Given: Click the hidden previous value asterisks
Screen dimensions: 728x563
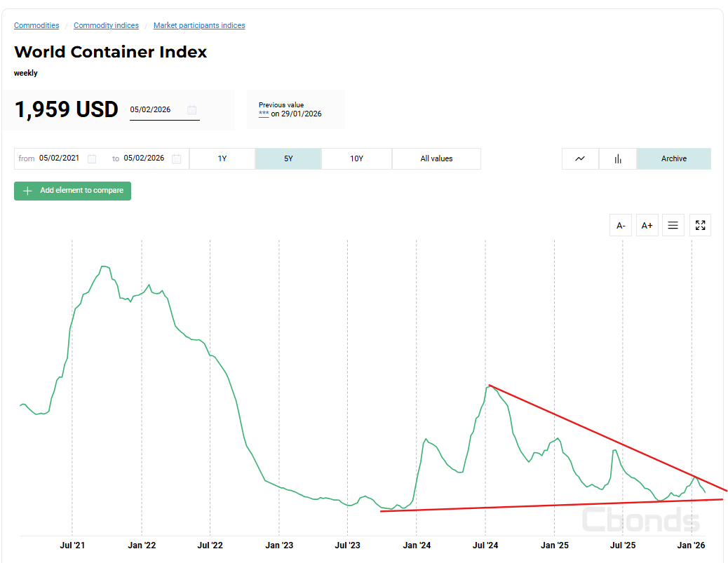Looking at the screenshot, I should pos(264,114).
